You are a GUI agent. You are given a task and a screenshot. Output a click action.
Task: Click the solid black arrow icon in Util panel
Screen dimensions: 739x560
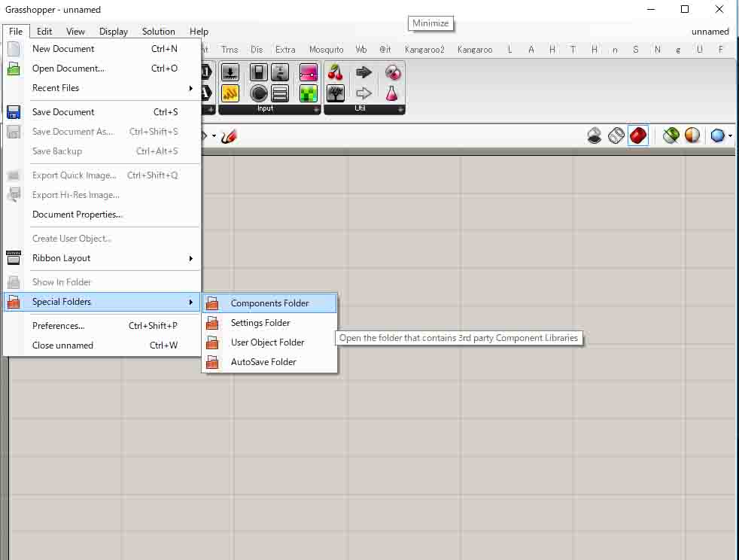point(364,73)
